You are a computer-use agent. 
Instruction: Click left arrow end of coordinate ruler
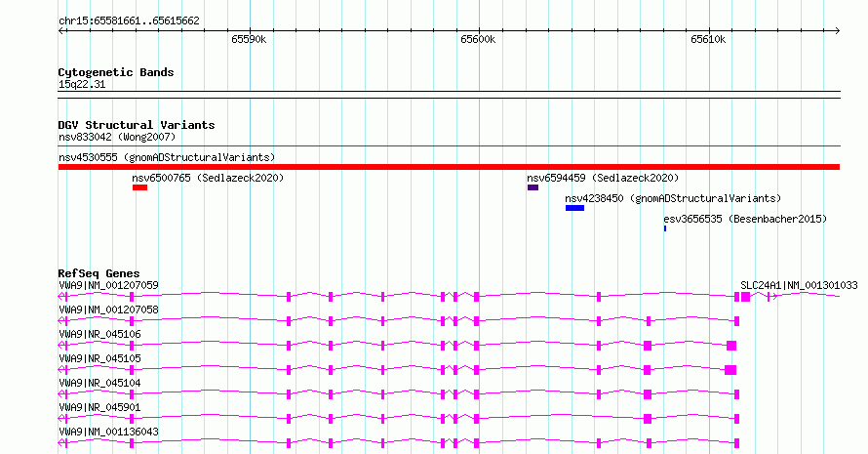click(60, 30)
